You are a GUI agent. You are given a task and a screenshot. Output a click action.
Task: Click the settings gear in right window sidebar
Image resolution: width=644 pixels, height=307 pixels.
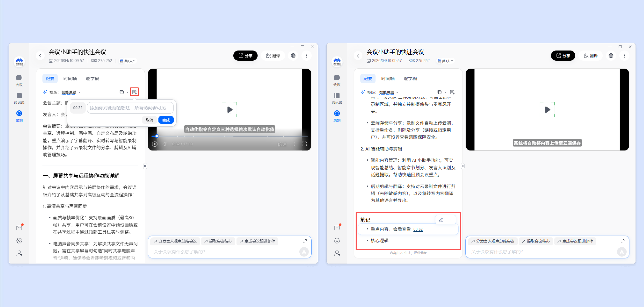click(x=337, y=241)
